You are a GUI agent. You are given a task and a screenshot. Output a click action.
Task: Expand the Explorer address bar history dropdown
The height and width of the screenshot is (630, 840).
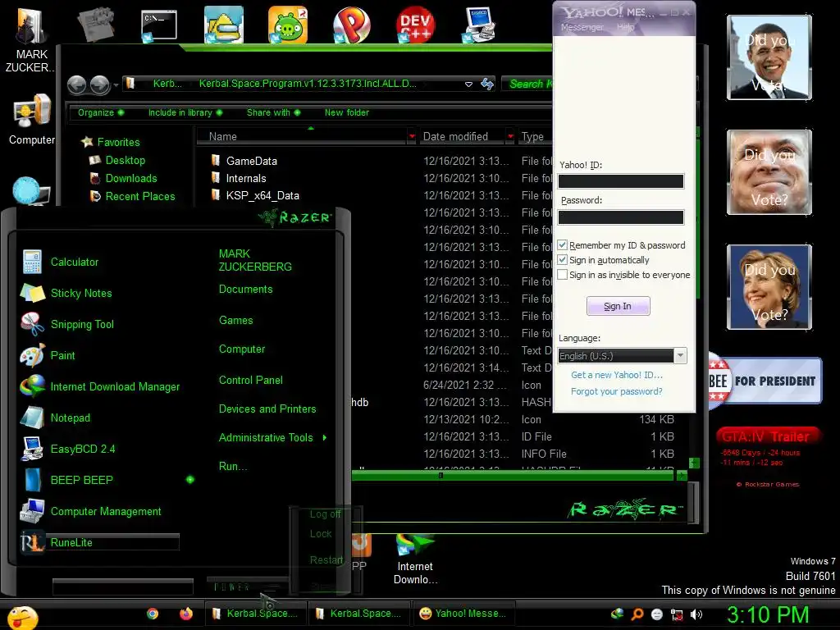point(468,84)
